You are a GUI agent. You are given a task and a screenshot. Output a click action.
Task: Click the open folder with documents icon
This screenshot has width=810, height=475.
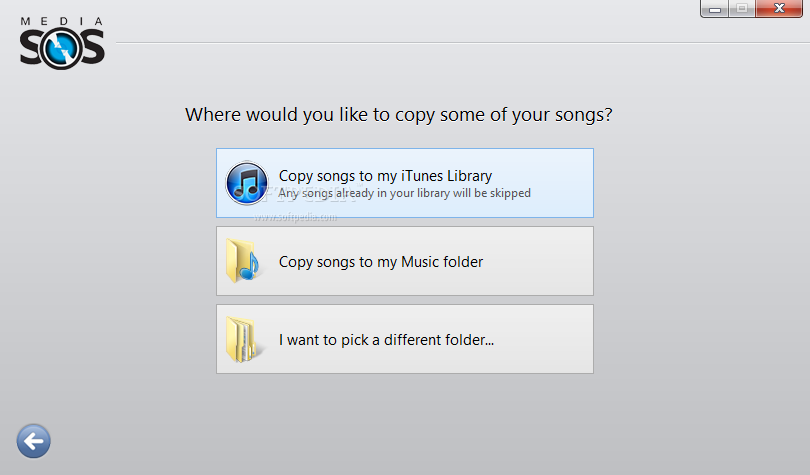tap(242, 339)
